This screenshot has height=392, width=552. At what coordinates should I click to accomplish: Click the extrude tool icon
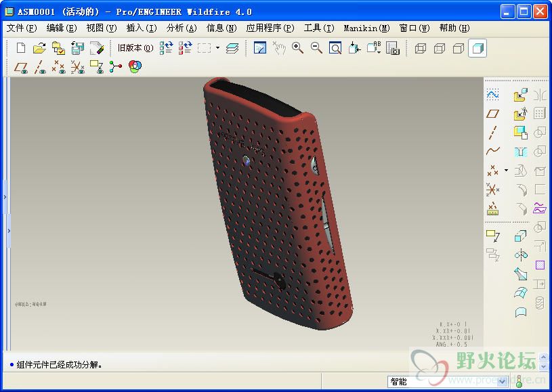[521, 236]
